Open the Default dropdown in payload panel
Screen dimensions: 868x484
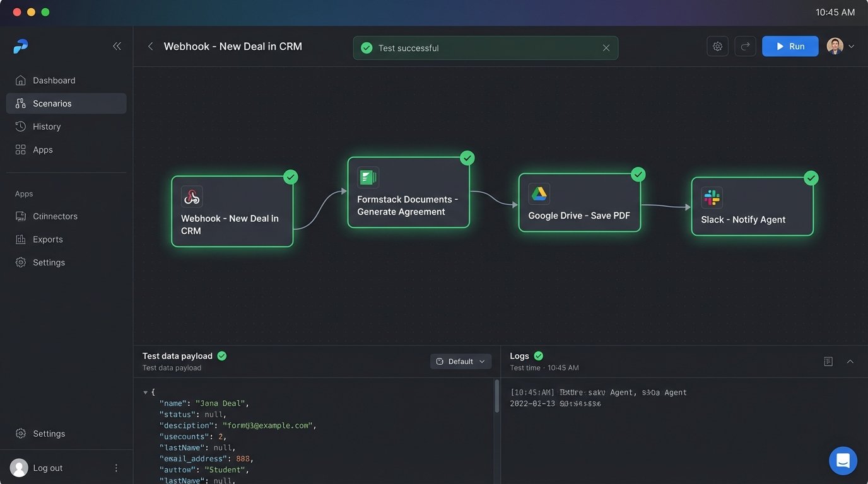coord(460,361)
